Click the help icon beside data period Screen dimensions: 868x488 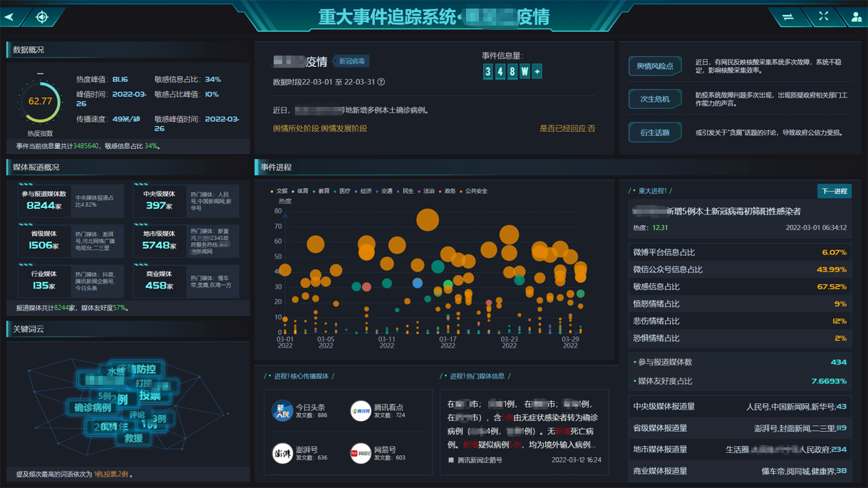point(381,82)
